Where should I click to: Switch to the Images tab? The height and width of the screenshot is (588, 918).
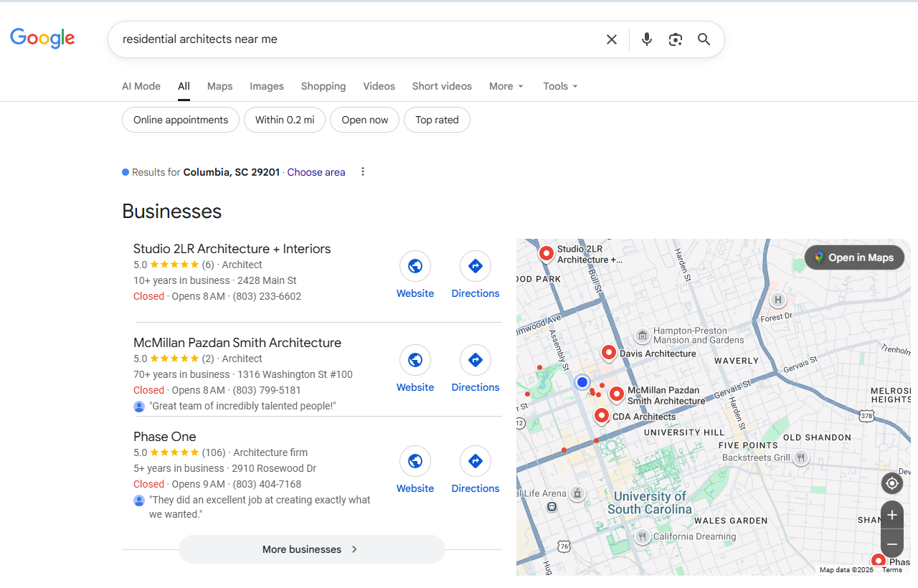click(267, 86)
